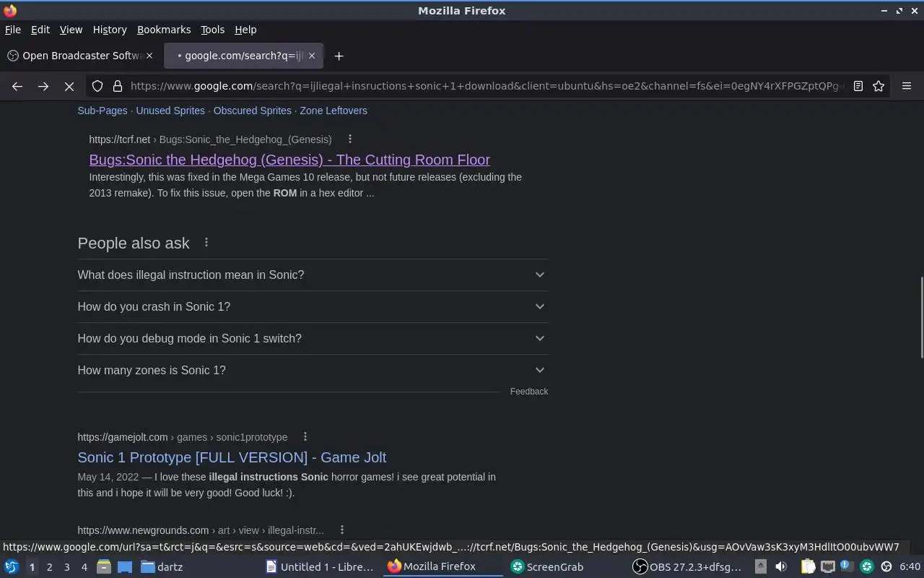Stop the page from loading
Image resolution: width=924 pixels, height=578 pixels.
69,86
